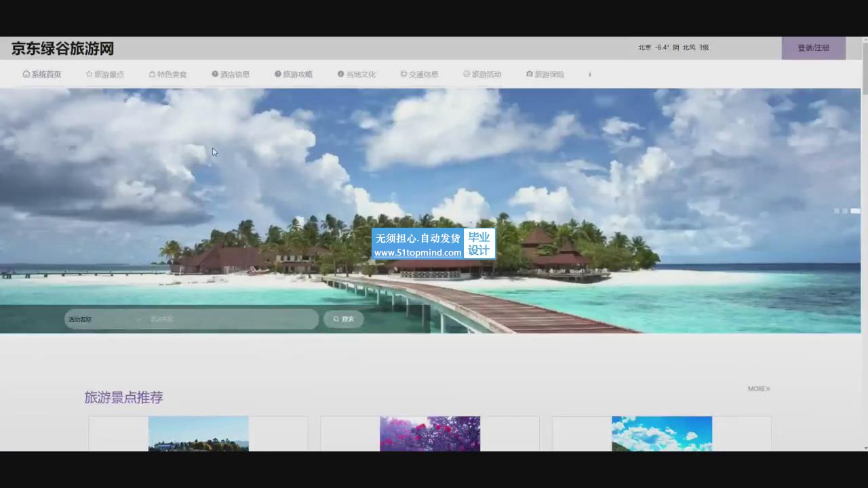Open the pink blossom scenic spot thumbnail
Screen dimensions: 868x488
pos(430,434)
